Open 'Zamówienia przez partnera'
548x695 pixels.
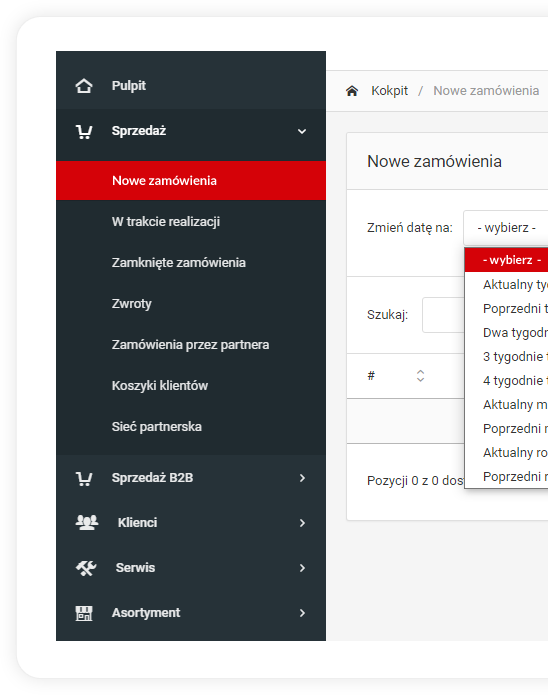click(x=191, y=345)
